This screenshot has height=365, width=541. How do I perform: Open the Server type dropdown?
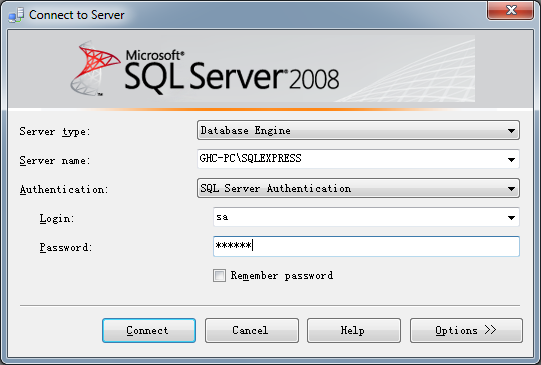coord(358,130)
